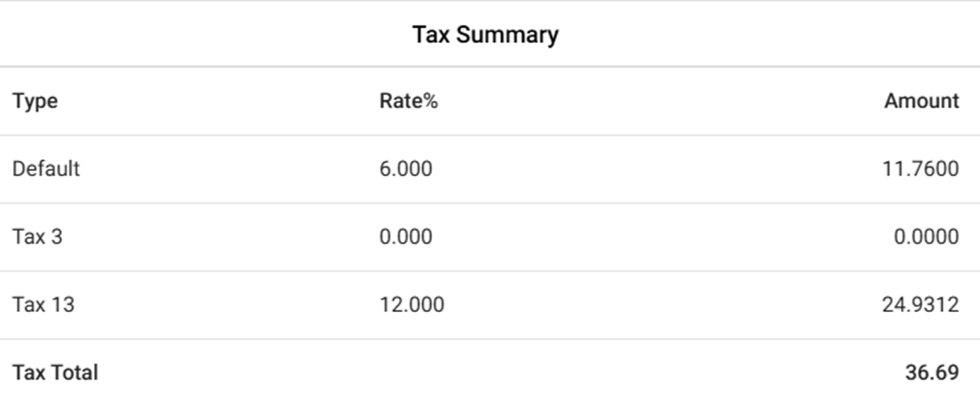This screenshot has height=398, width=980.
Task: Click the 36.69 tax total amount
Action: tap(931, 372)
